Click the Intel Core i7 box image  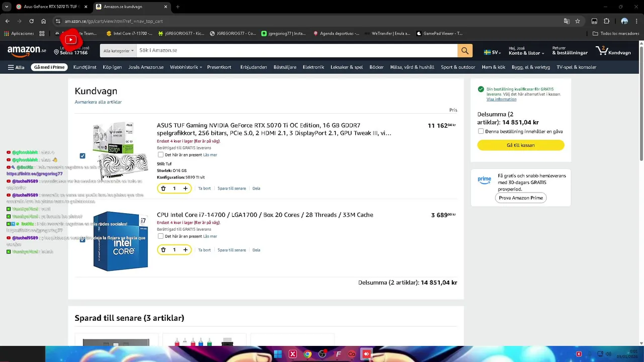tap(121, 241)
